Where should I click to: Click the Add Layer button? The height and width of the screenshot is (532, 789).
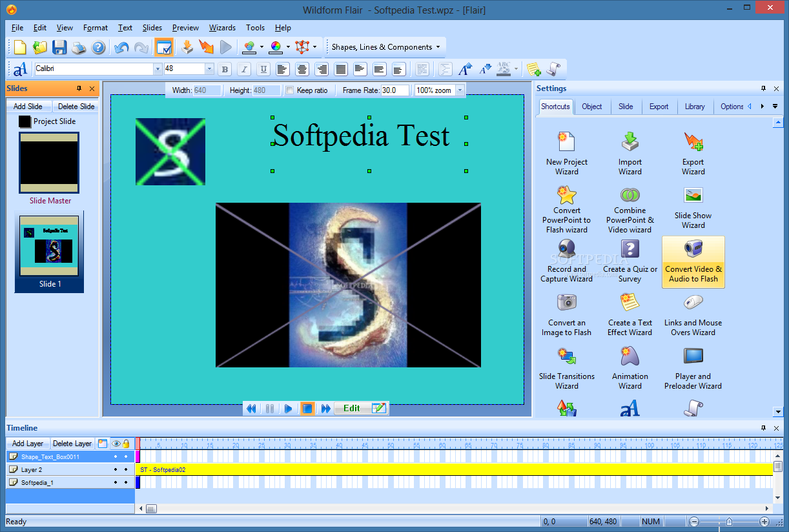(28, 444)
